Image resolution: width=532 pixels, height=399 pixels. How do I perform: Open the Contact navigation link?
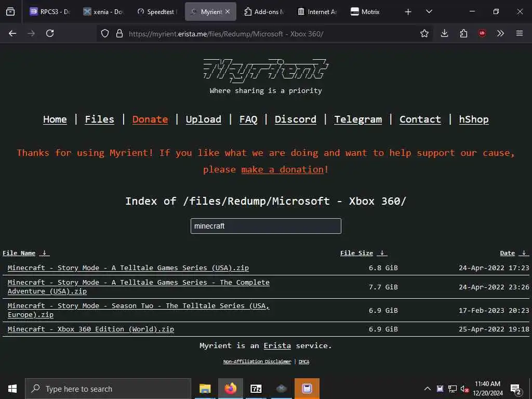pyautogui.click(x=420, y=119)
